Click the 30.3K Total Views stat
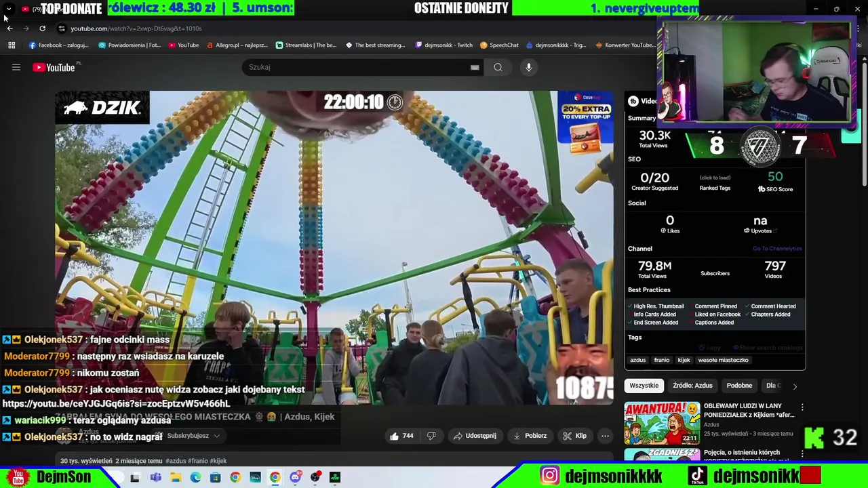The image size is (868, 488). point(654,139)
